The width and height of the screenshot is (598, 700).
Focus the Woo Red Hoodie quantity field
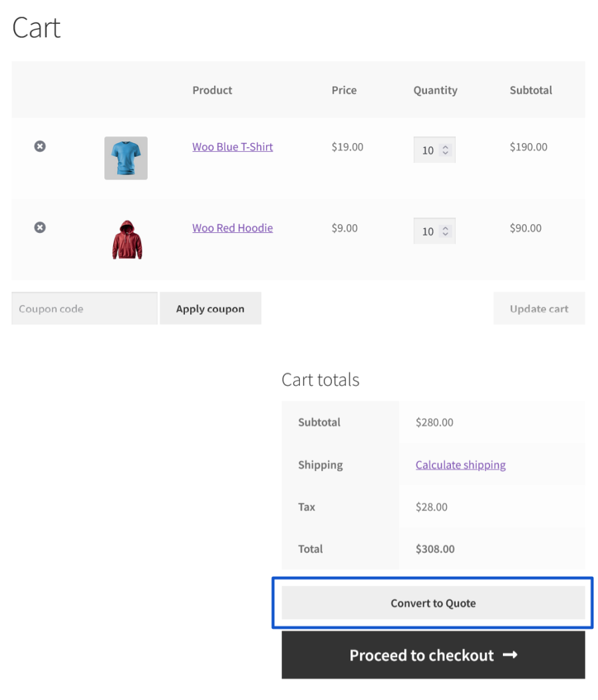point(427,232)
